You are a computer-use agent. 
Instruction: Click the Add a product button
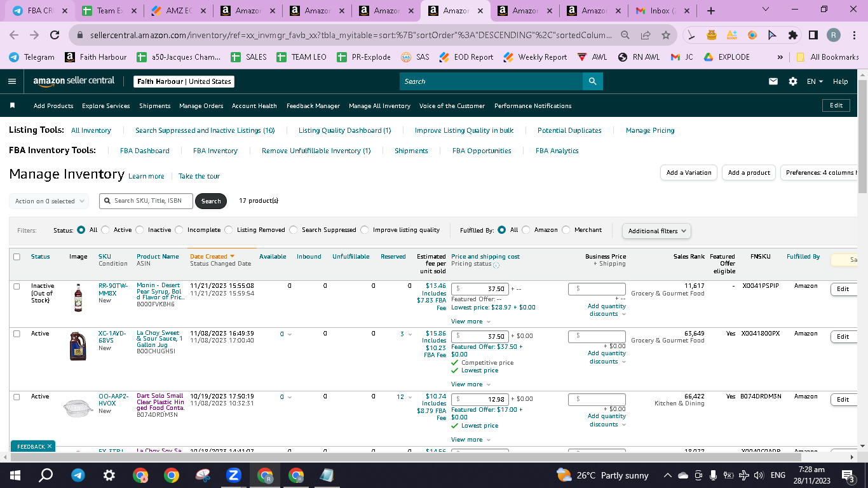749,173
